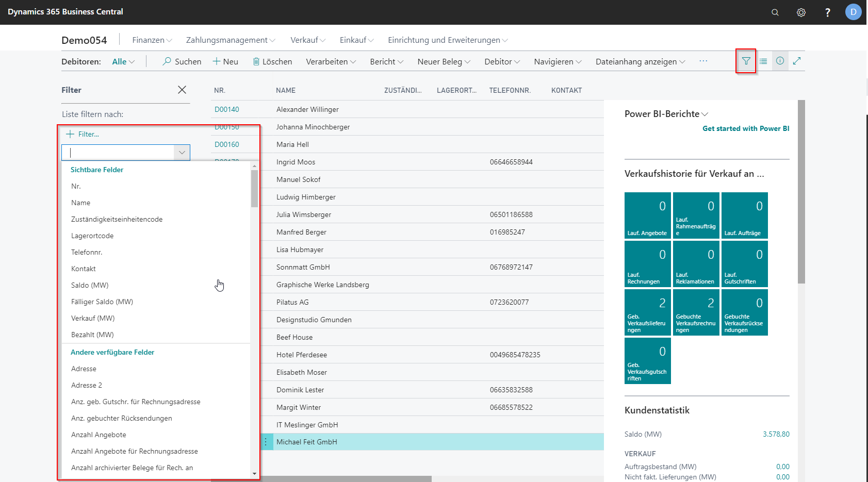Choose Telefonnr. from the field list
Image resolution: width=868 pixels, height=482 pixels.
(87, 252)
